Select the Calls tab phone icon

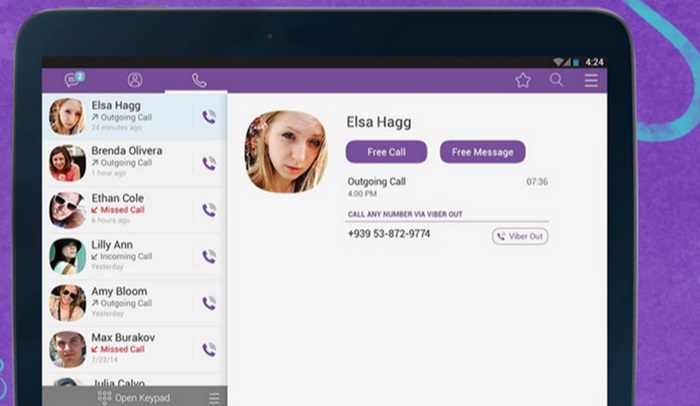(199, 80)
